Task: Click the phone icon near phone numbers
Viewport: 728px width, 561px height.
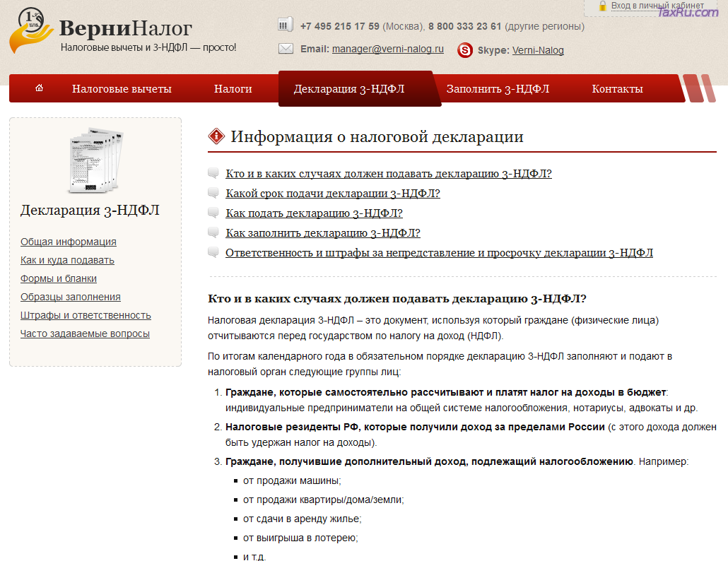Action: 285,25
